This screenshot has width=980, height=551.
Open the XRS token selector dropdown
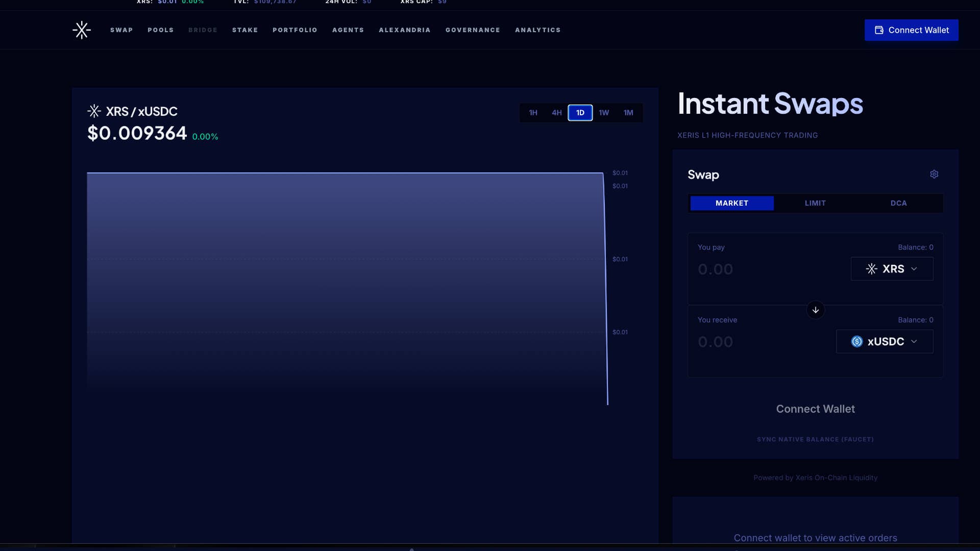[x=892, y=269]
